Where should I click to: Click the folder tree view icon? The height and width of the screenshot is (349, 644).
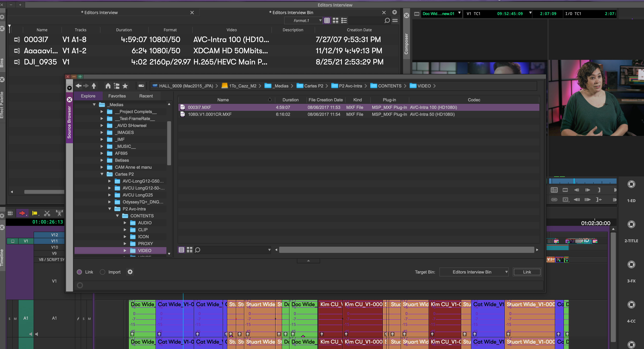(x=116, y=86)
